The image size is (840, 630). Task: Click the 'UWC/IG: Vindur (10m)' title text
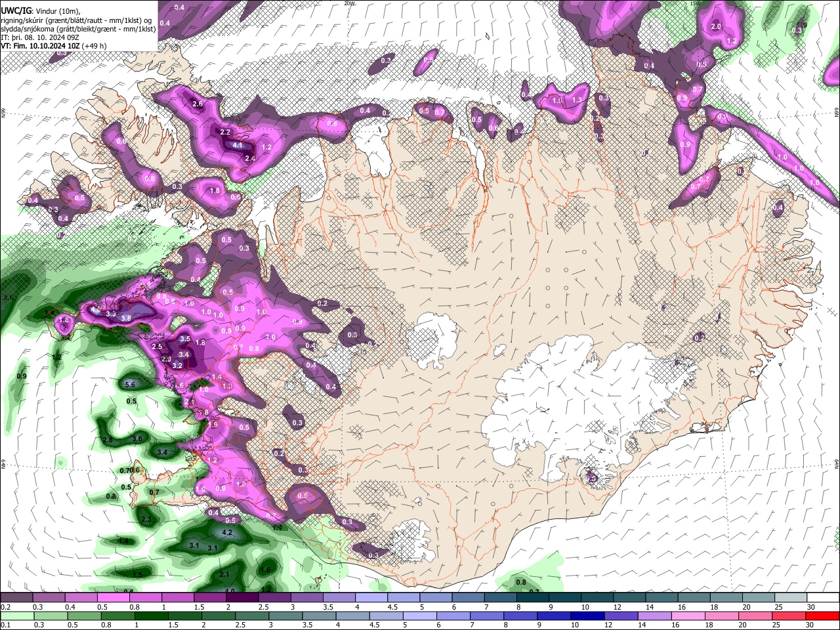click(40, 11)
